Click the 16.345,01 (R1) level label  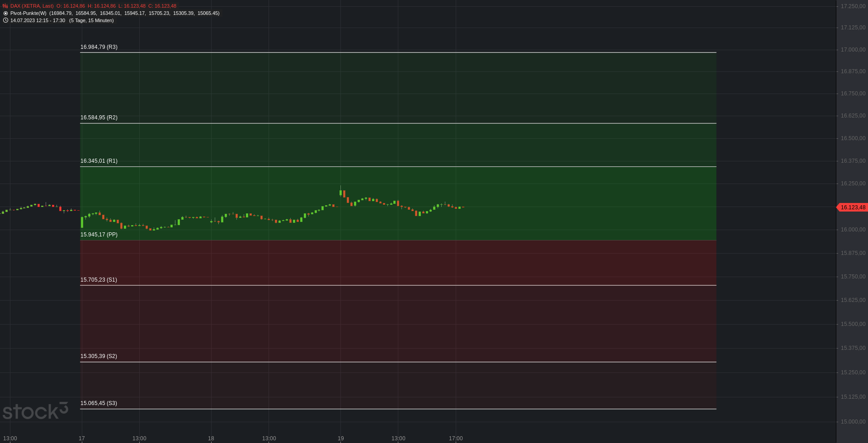coord(99,161)
